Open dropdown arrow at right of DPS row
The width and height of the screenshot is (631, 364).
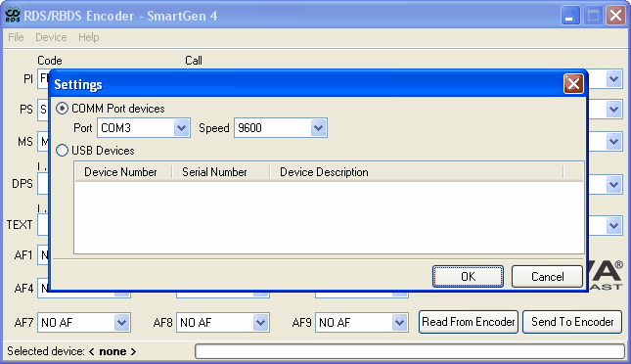[613, 185]
